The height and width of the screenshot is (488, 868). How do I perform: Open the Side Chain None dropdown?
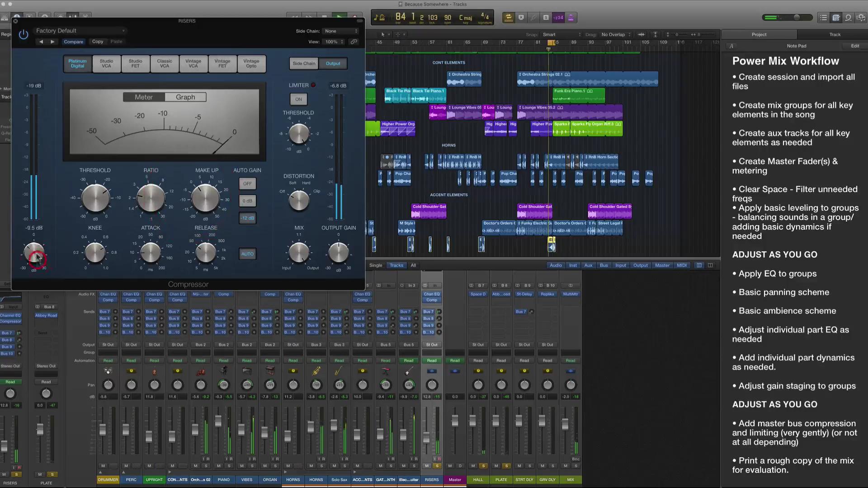340,31
